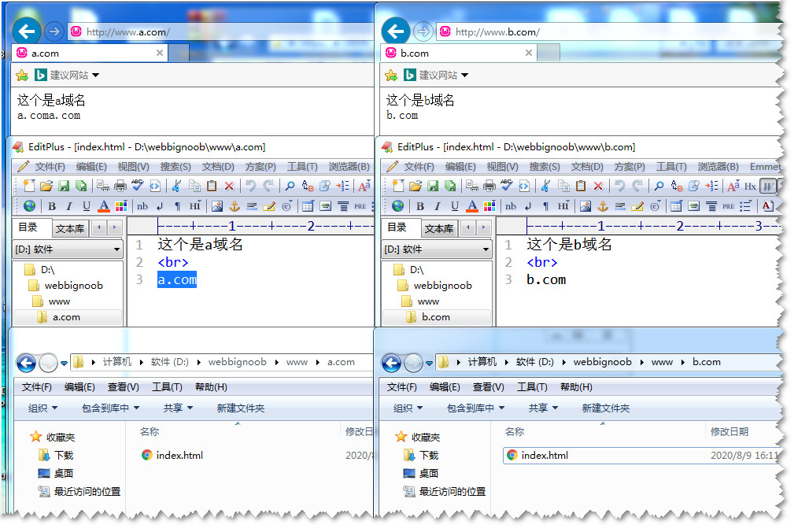The height and width of the screenshot is (532, 798).
Task: Click Cut scissors icon in a.com EditPlus
Action: click(x=176, y=186)
